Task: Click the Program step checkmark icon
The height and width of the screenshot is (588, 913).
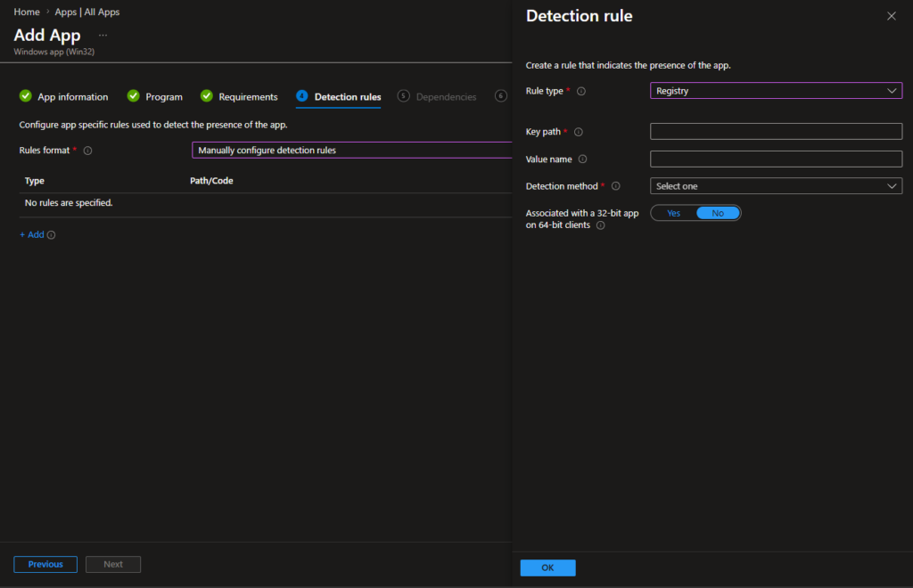Action: [x=134, y=96]
